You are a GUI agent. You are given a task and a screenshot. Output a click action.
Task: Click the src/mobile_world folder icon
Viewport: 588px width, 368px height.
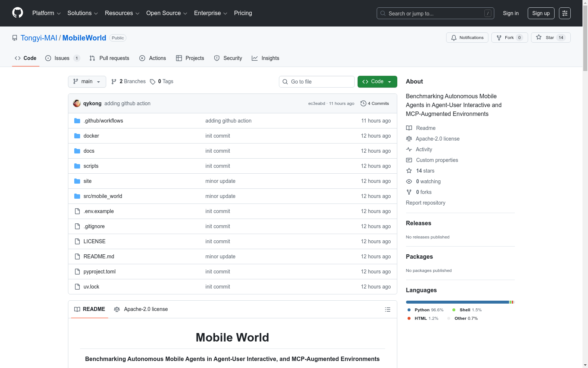pyautogui.click(x=77, y=196)
